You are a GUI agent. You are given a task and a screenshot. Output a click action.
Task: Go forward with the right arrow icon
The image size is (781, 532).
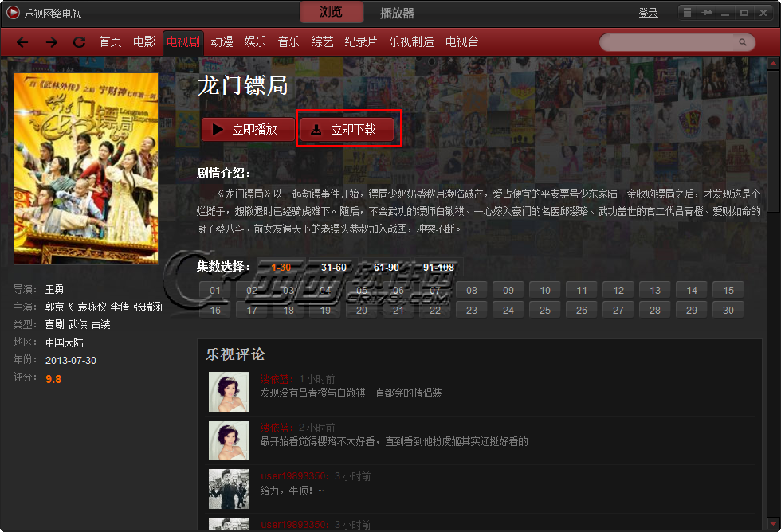coord(51,42)
